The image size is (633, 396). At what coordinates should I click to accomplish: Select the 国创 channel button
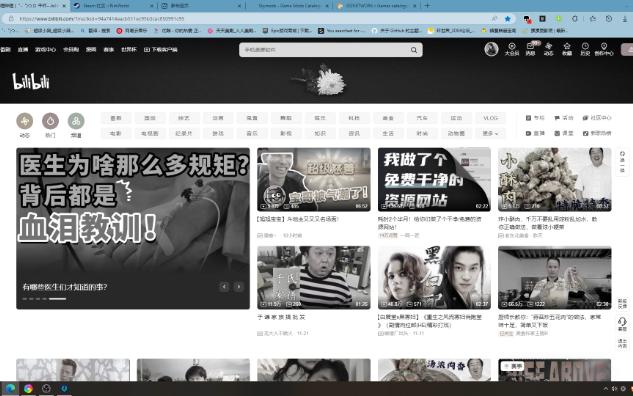point(150,118)
